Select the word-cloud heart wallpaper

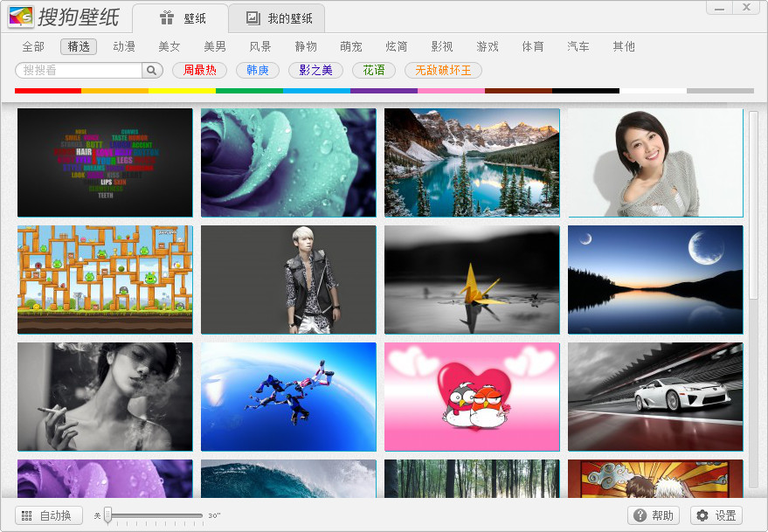click(x=105, y=162)
